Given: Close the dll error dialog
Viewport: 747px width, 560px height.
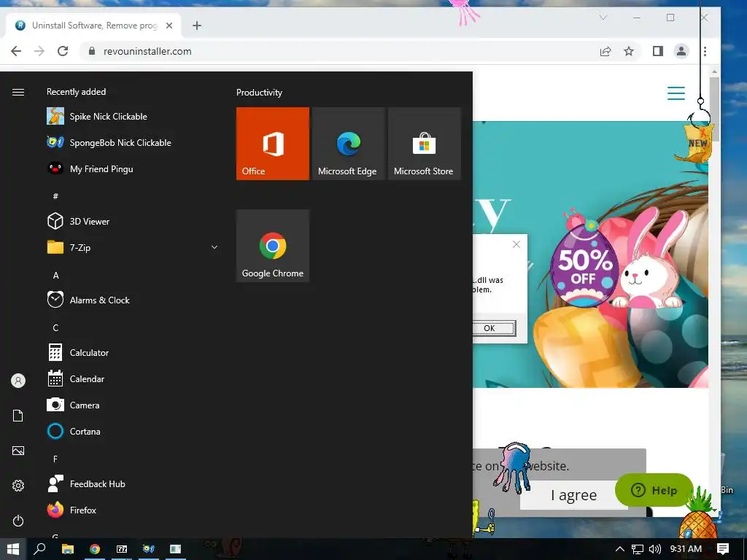Looking at the screenshot, I should click(x=516, y=244).
